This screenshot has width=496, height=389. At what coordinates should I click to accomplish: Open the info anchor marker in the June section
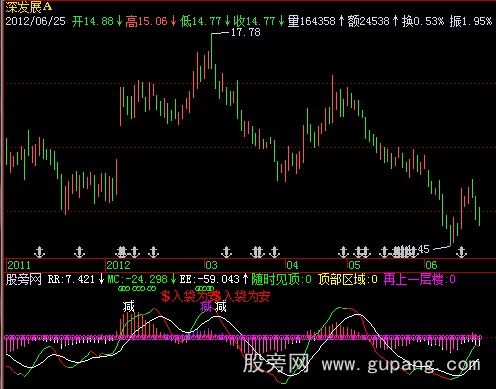click(462, 252)
